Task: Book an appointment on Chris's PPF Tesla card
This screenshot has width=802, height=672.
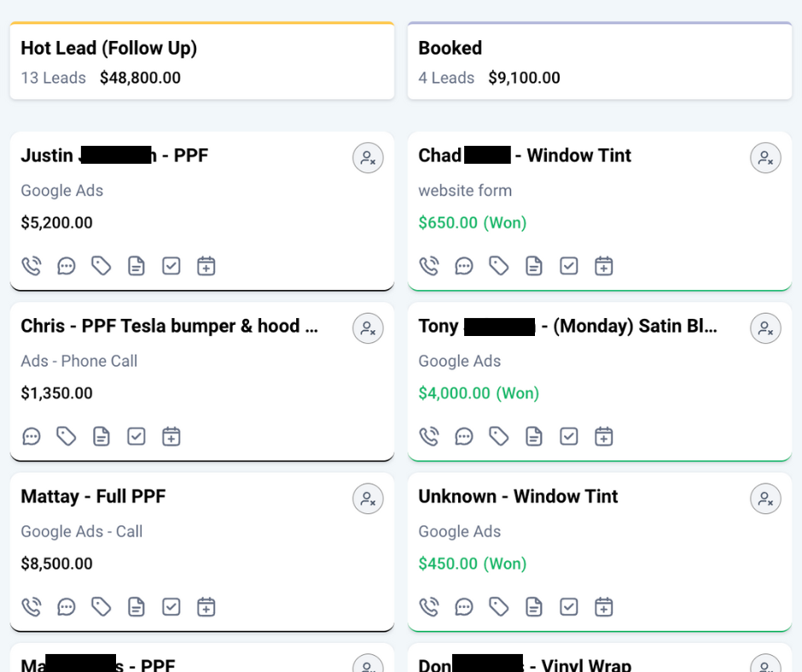Action: [171, 436]
